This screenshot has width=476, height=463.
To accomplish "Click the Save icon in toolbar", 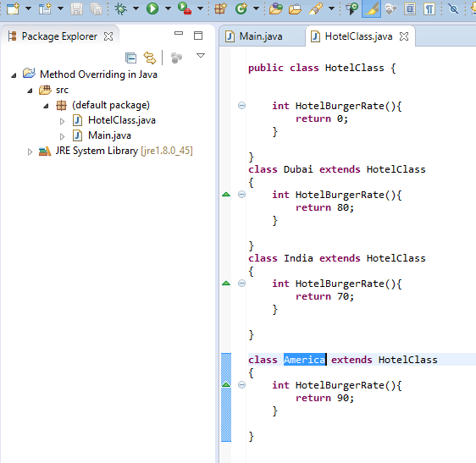I will pos(76,8).
